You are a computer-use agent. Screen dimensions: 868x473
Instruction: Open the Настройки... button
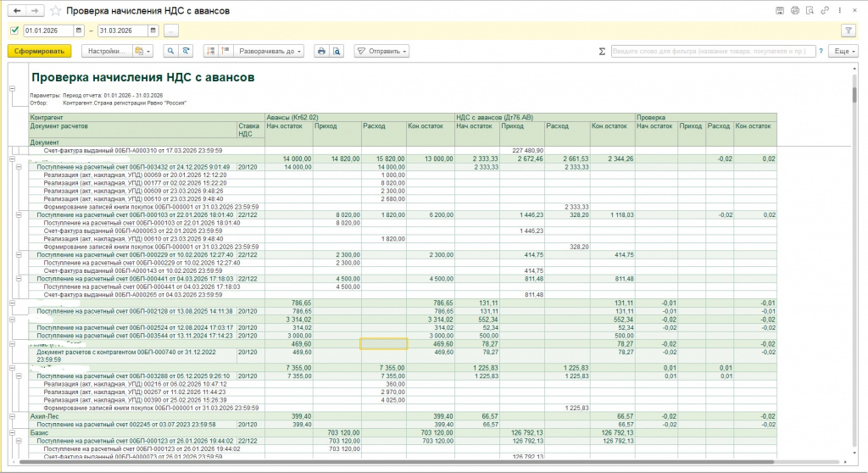click(x=107, y=51)
